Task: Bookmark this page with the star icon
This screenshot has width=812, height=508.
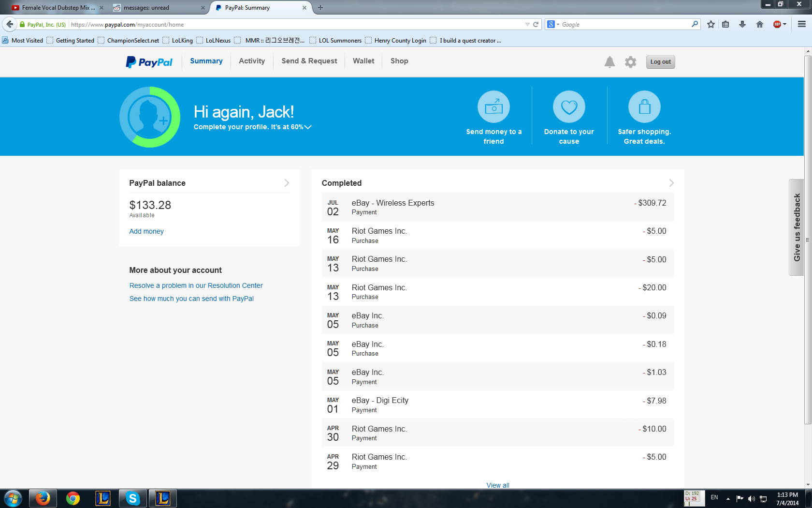Action: pos(710,24)
